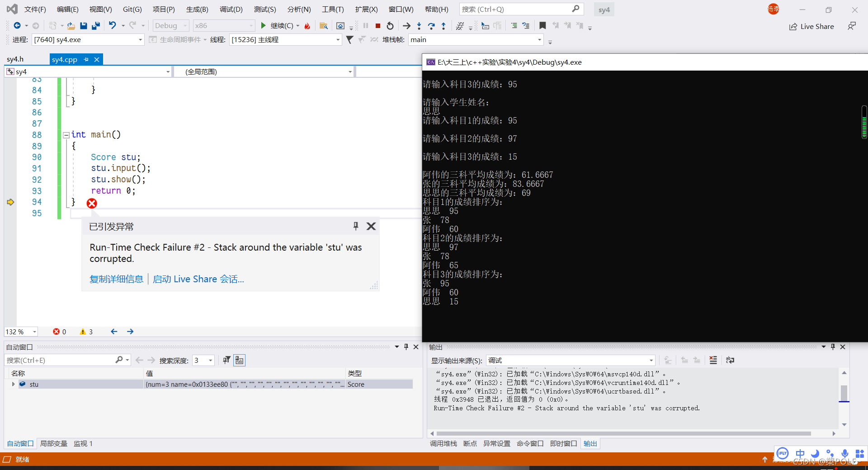Switch to the 局部变量 tab
This screenshot has width=868, height=470.
53,443
